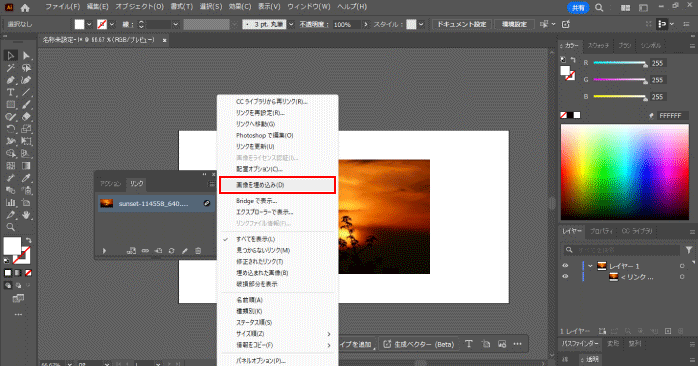Click the trash icon in Links panel
Screen dimensions: 698x366
pos(198,251)
